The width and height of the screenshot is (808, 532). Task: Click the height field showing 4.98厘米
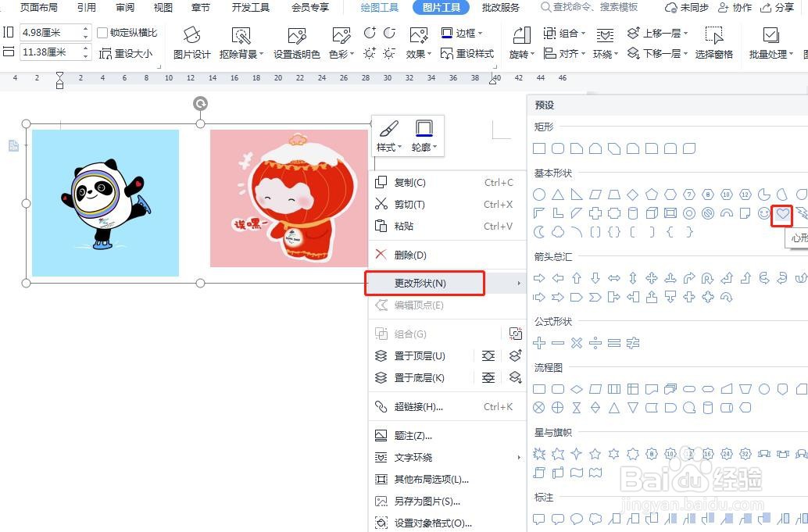click(x=51, y=33)
